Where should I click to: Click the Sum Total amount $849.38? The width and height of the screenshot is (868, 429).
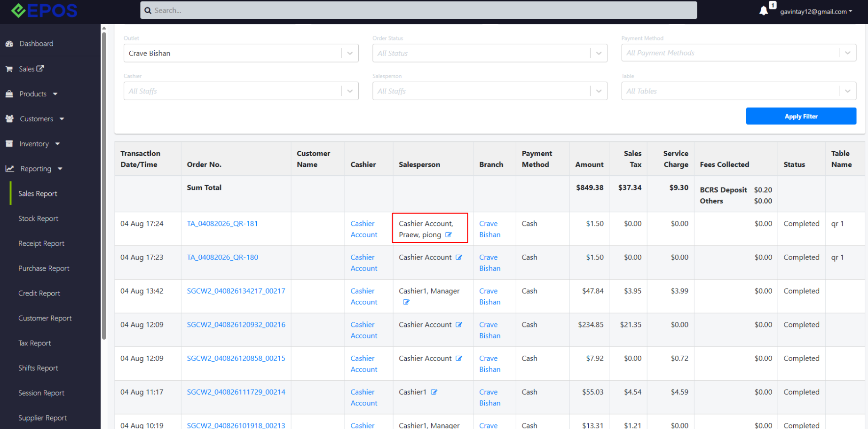coord(590,187)
